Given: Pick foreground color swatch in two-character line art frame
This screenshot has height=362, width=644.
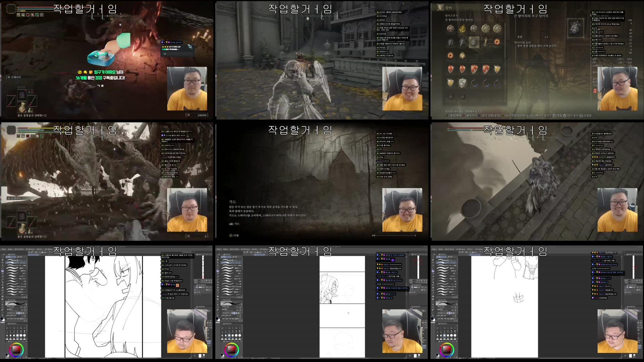Looking at the screenshot, I should pos(2,318).
